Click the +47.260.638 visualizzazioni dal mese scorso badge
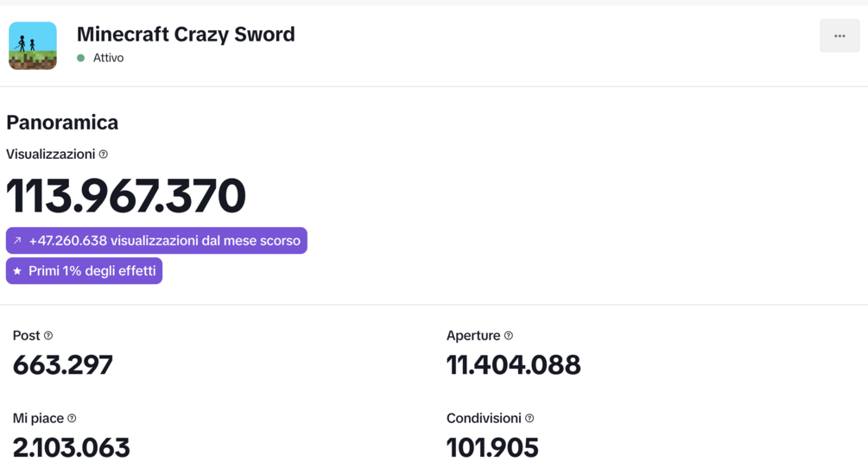 [x=156, y=241]
